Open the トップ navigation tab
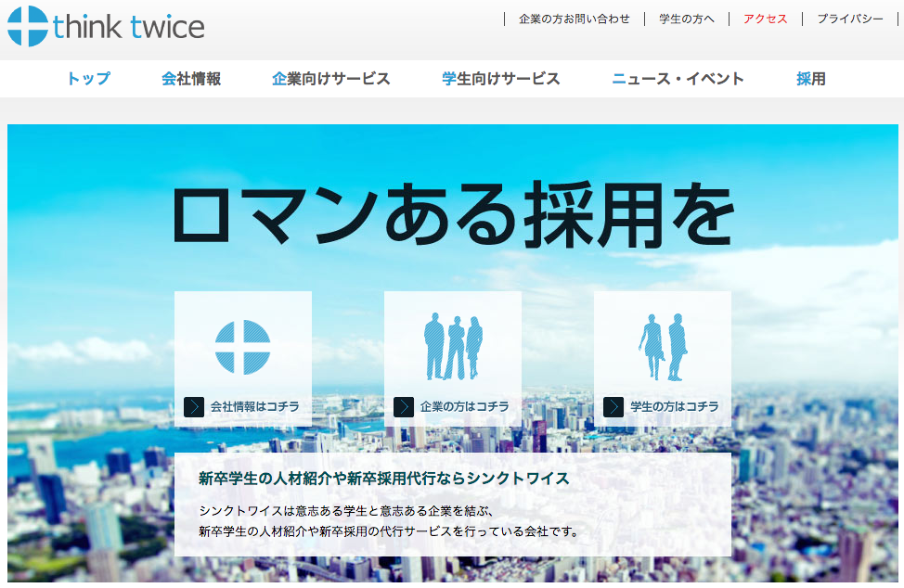The image size is (904, 588). pyautogui.click(x=88, y=79)
